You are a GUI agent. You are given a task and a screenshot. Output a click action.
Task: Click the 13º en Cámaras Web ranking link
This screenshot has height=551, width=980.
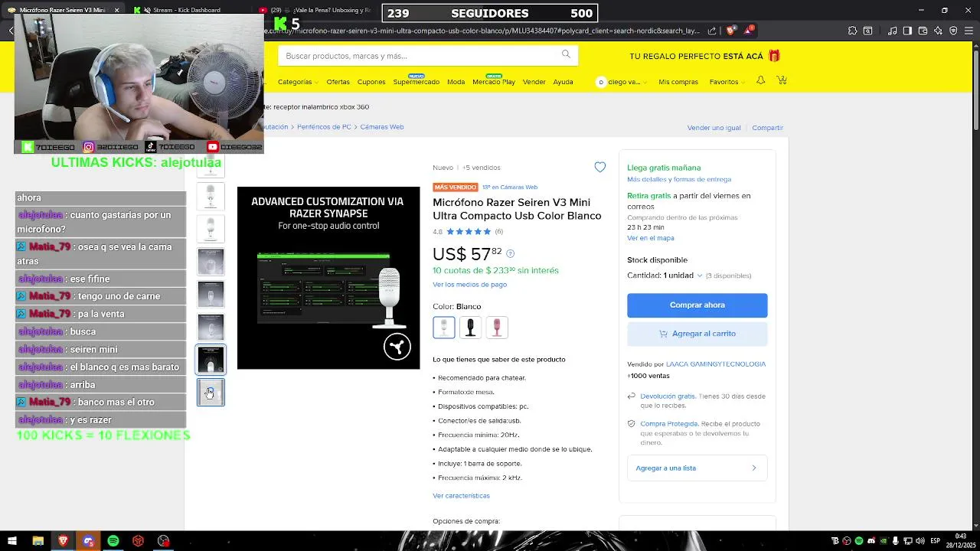(510, 187)
